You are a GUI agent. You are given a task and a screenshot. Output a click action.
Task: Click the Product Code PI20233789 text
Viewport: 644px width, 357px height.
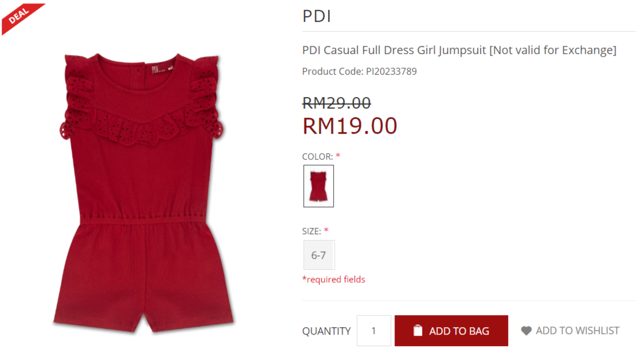(x=360, y=72)
